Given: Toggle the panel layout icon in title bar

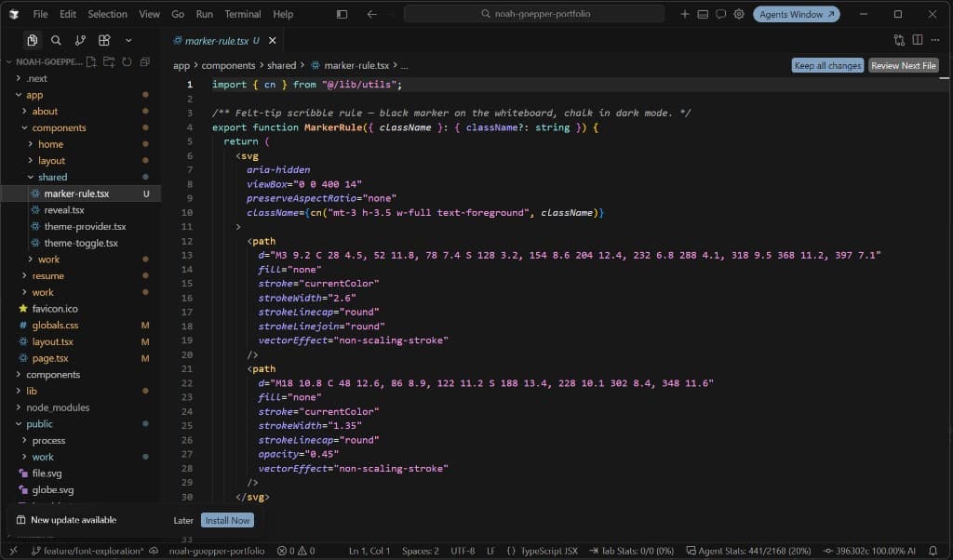Looking at the screenshot, I should pyautogui.click(x=703, y=14).
